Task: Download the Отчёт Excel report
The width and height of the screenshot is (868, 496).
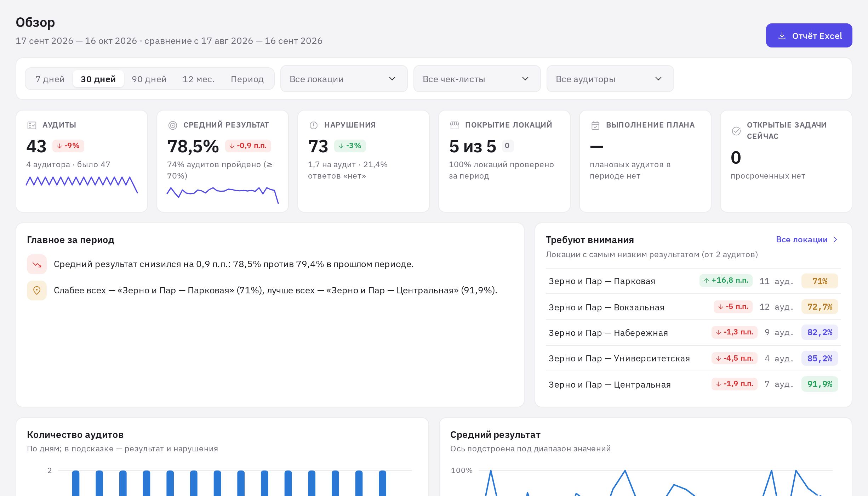Action: click(809, 35)
